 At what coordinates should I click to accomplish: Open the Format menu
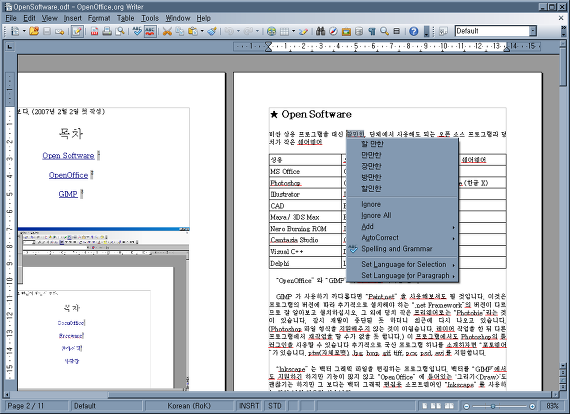(x=99, y=18)
